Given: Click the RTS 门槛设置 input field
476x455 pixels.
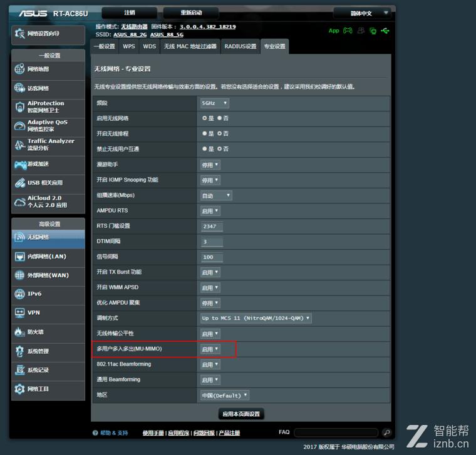Looking at the screenshot, I should 212,226.
